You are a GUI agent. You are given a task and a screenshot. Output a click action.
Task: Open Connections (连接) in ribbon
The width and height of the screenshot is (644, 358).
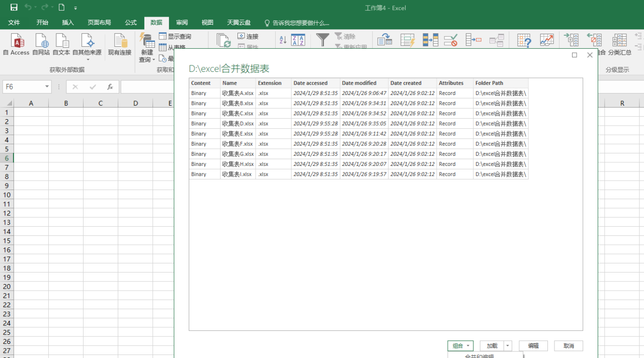(248, 36)
